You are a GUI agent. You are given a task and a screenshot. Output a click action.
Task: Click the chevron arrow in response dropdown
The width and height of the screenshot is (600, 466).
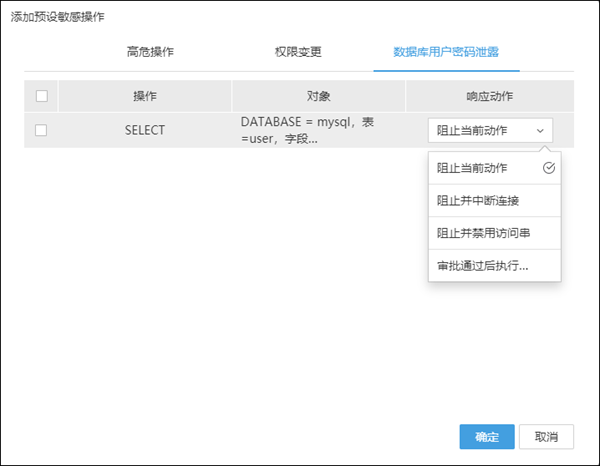[540, 131]
